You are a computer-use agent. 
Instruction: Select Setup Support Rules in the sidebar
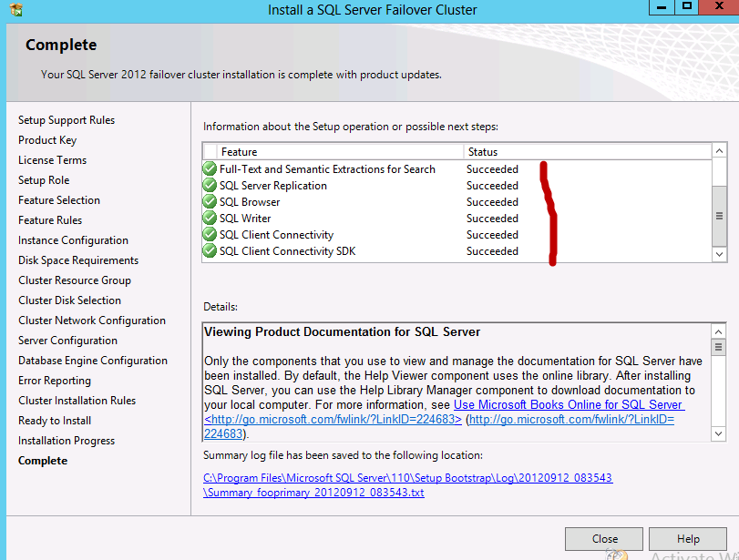click(x=66, y=119)
